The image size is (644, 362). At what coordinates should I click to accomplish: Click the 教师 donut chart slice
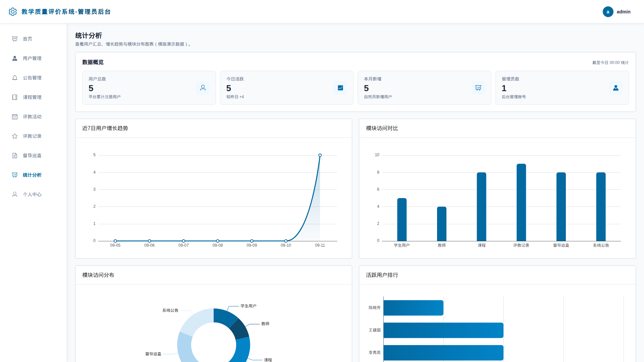click(x=240, y=329)
